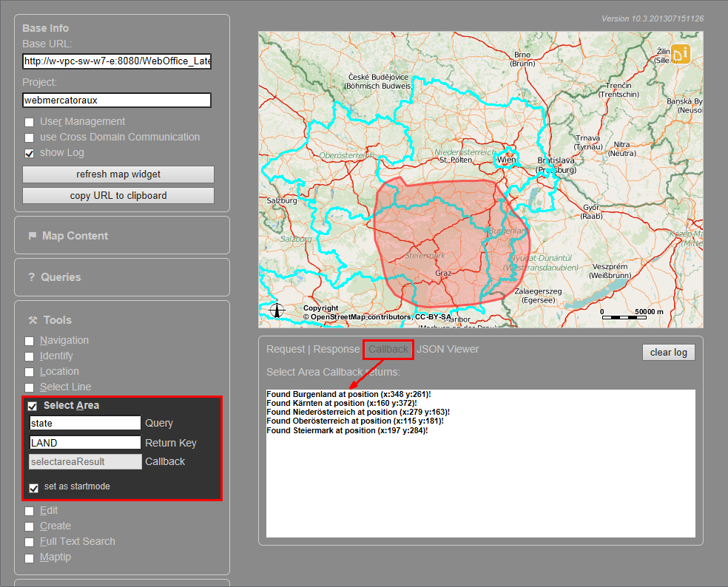This screenshot has height=587, width=728.
Task: Click the compass rose on the map
Action: 277,309
